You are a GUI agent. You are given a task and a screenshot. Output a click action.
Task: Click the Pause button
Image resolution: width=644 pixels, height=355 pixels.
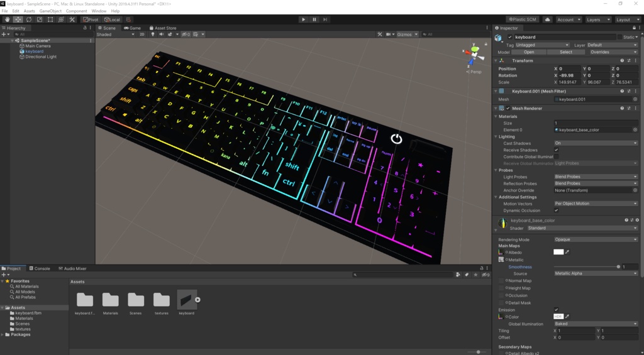(314, 19)
